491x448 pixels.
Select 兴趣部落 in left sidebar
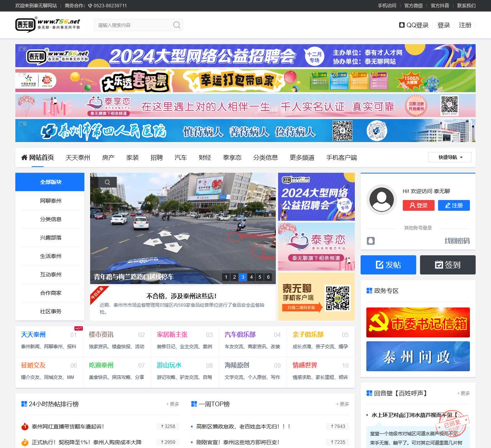[x=51, y=237]
